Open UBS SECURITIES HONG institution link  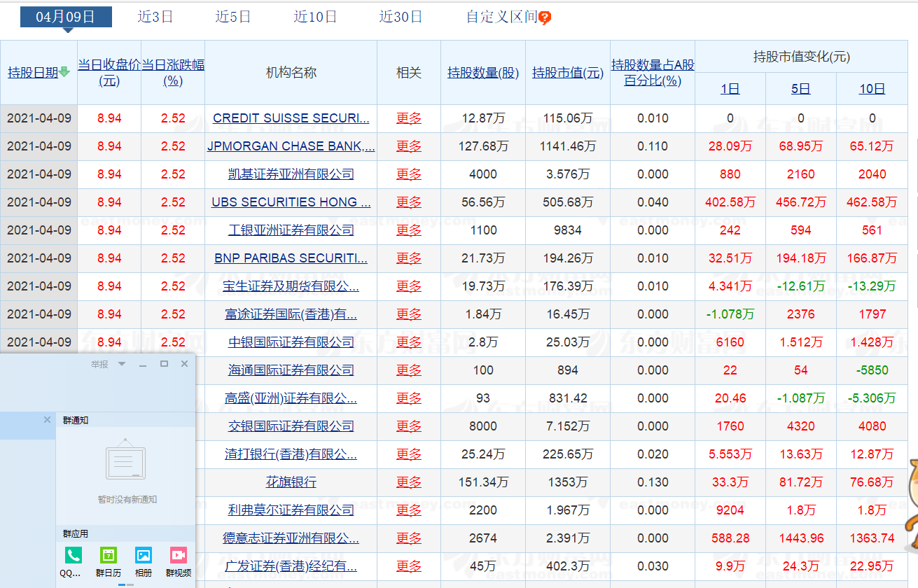coord(291,202)
